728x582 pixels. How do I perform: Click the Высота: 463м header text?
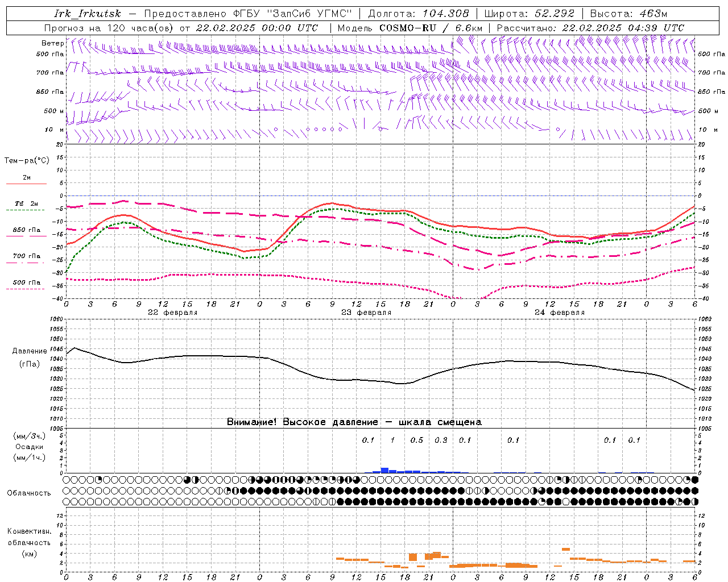(628, 14)
